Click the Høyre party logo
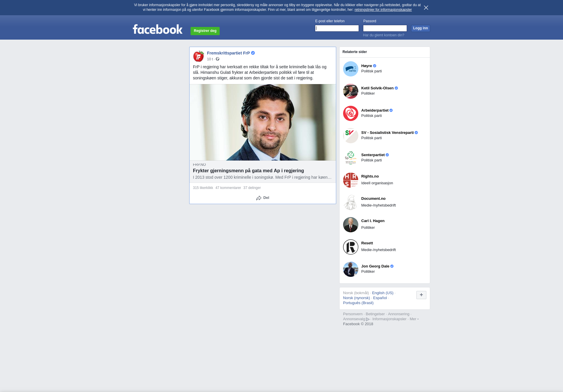 (351, 69)
